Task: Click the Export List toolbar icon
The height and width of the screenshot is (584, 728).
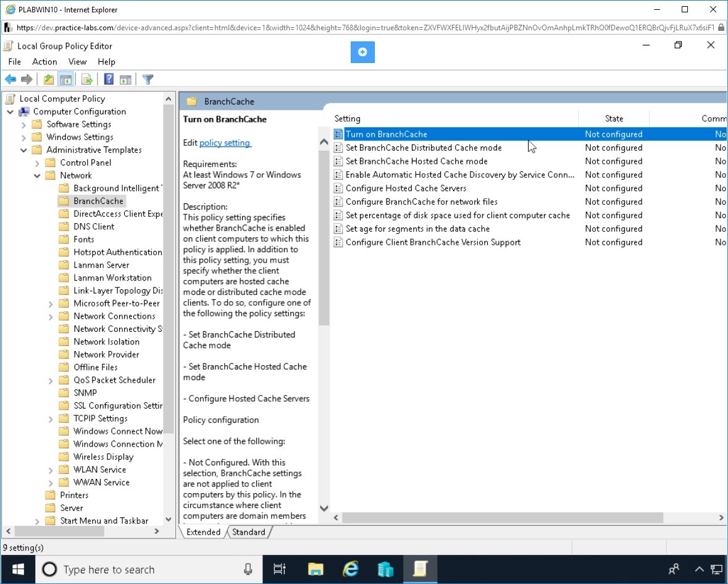Action: point(87,80)
